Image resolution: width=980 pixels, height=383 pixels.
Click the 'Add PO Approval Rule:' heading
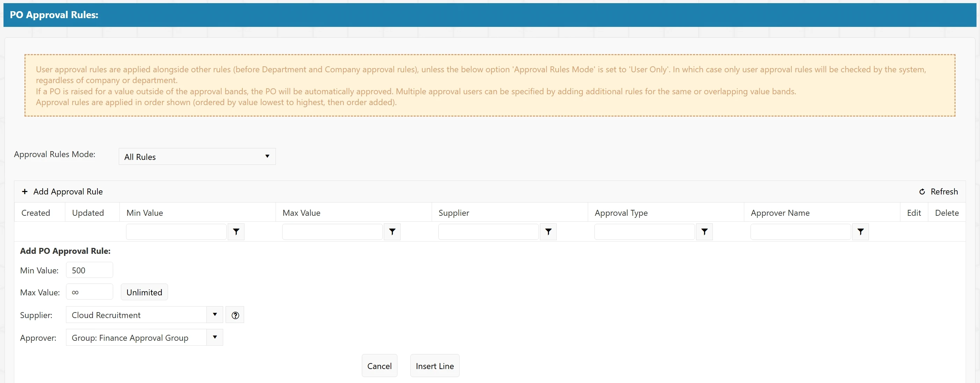[65, 251]
